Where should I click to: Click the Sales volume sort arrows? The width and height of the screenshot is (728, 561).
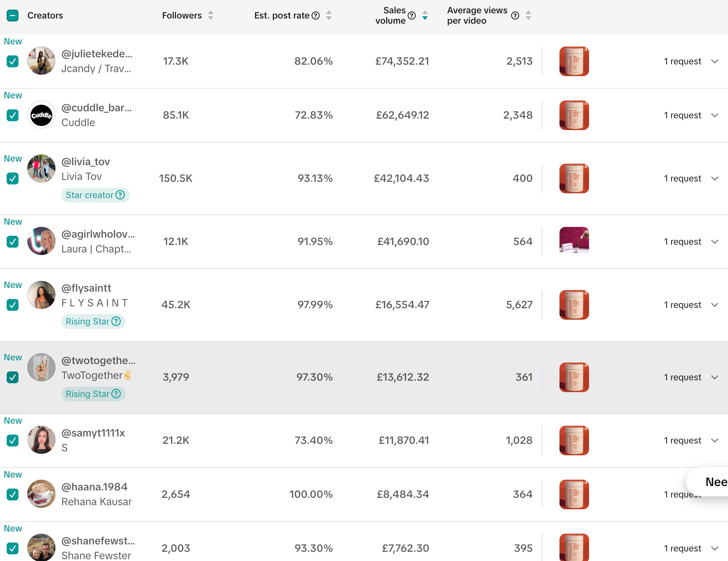(x=425, y=16)
